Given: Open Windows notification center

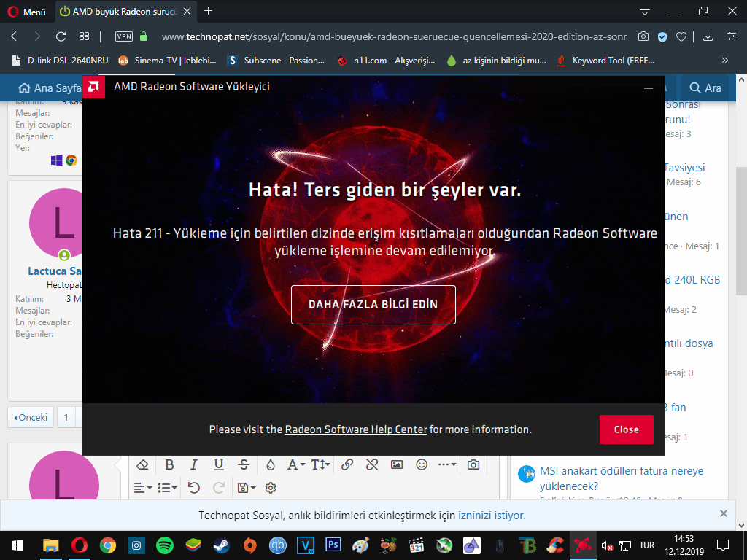Looking at the screenshot, I should point(723,545).
